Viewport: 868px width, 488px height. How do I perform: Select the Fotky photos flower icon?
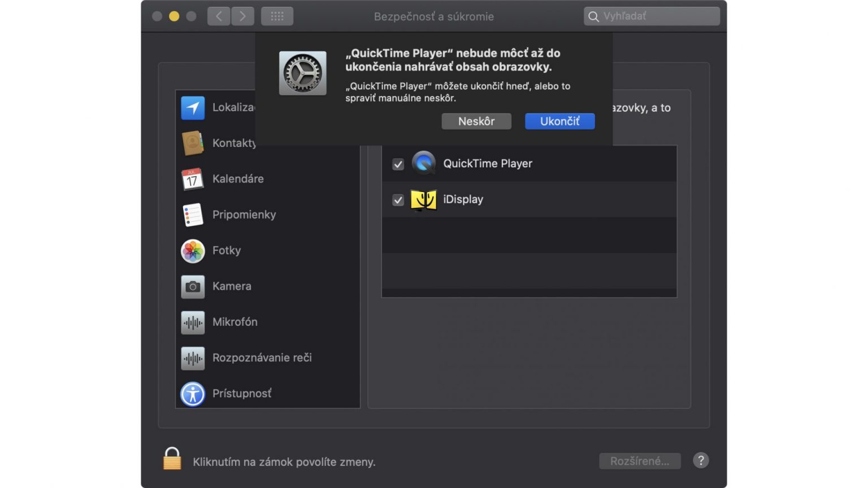click(x=193, y=251)
